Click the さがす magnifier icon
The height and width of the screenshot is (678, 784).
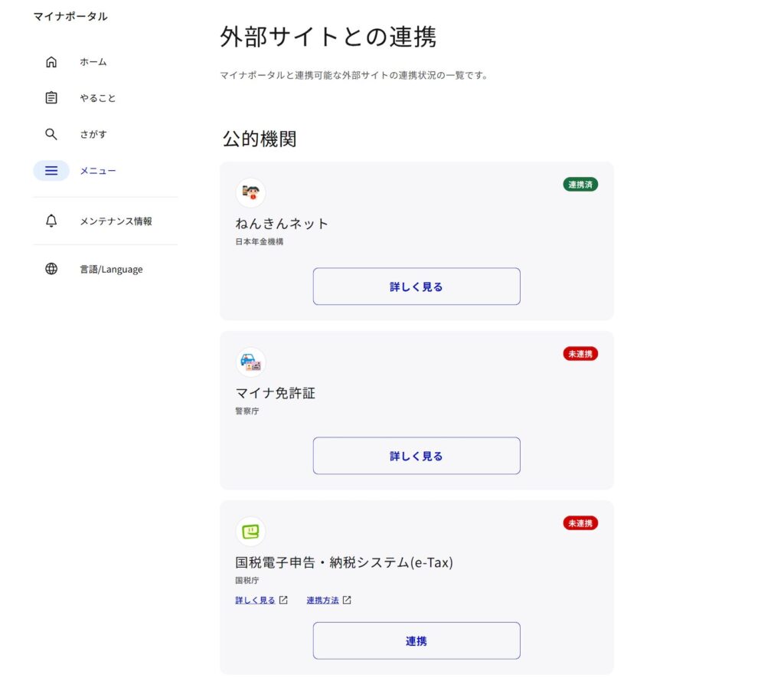coord(51,134)
